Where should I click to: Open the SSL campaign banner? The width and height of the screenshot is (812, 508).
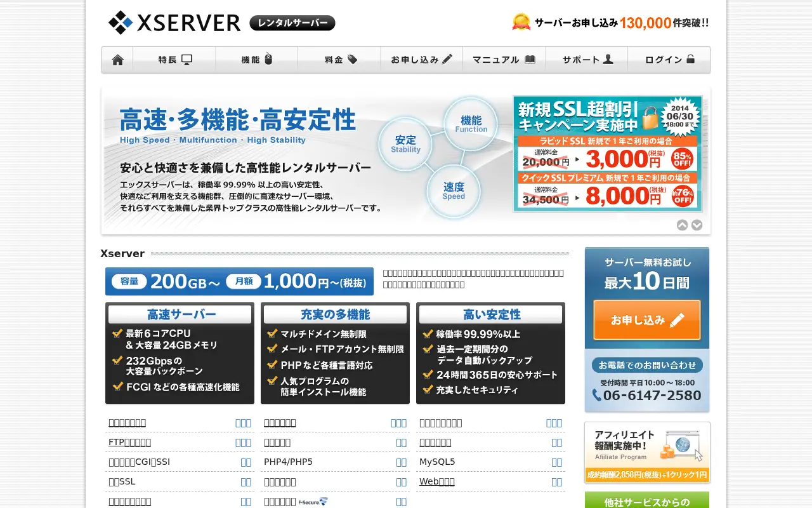[608, 154]
